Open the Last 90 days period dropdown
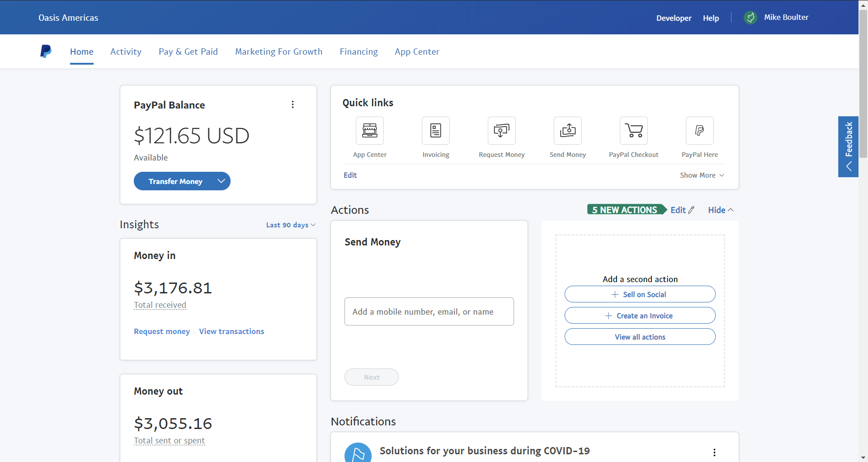Image resolution: width=868 pixels, height=462 pixels. coord(291,225)
